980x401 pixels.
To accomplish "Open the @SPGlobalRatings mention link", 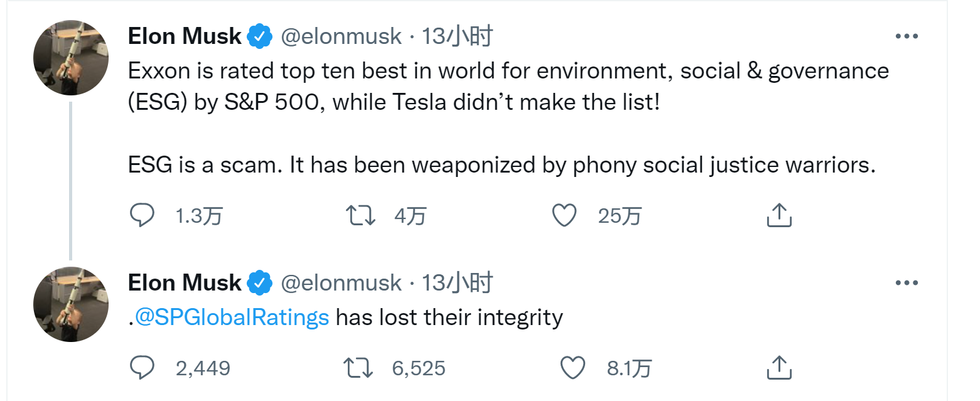I will pyautogui.click(x=232, y=316).
